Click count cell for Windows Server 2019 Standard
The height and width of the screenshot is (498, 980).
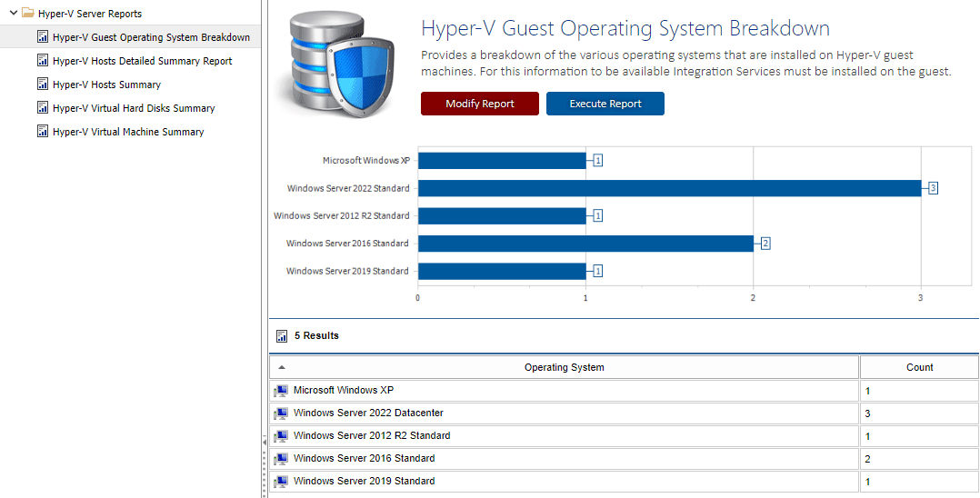(919, 481)
